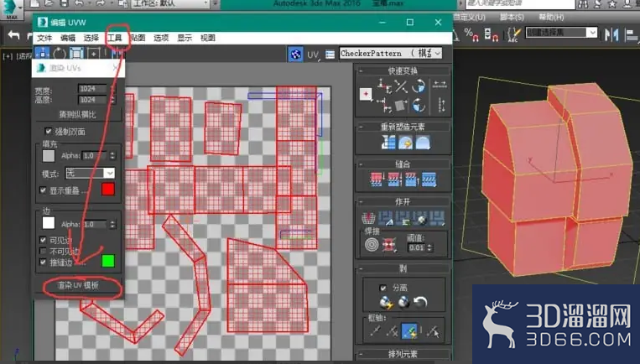Click Open File icon in quick access toolbar
Viewport: 640px width, 364px height.
(x=49, y=3)
